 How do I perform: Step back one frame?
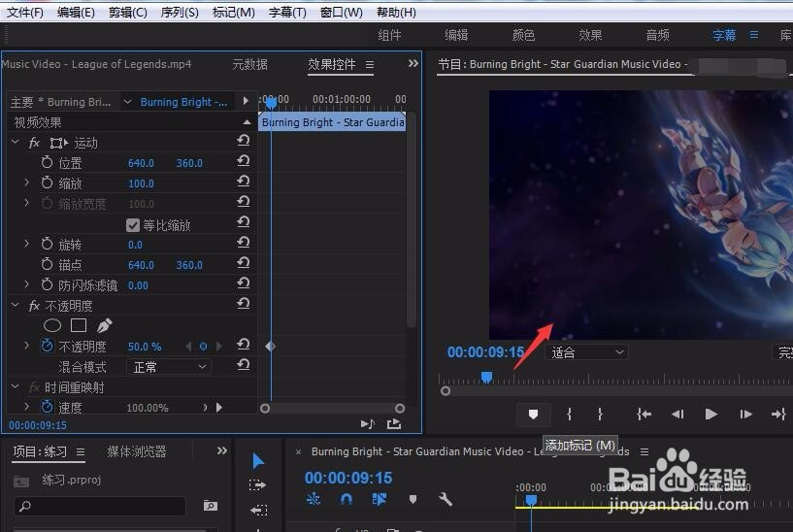point(677,415)
